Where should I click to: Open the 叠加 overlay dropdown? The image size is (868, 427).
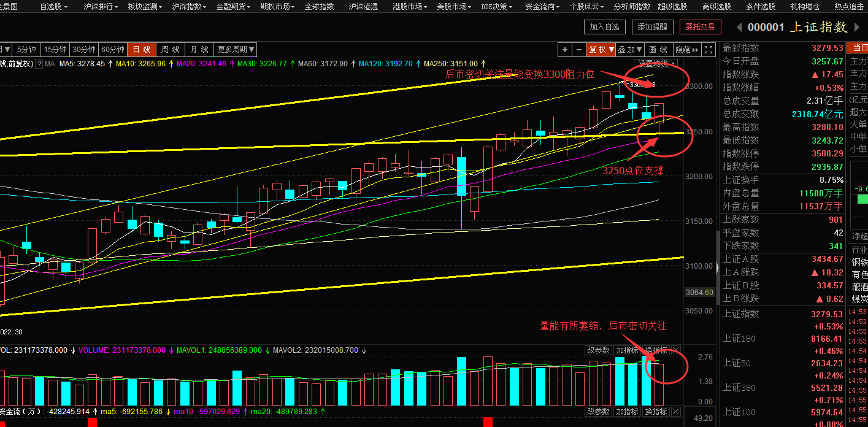tap(630, 50)
